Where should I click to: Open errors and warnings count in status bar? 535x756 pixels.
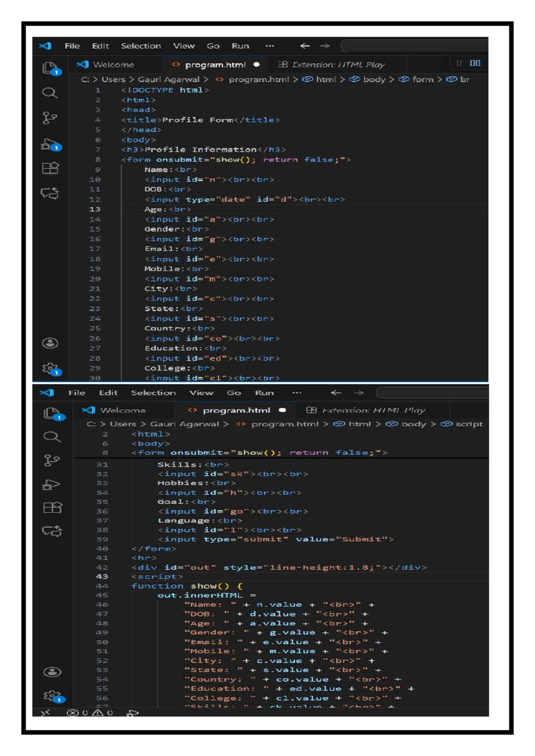(90, 713)
